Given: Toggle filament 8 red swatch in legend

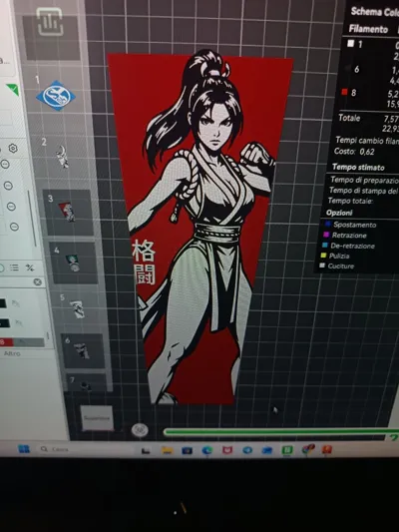Looking at the screenshot, I should pyautogui.click(x=345, y=92).
